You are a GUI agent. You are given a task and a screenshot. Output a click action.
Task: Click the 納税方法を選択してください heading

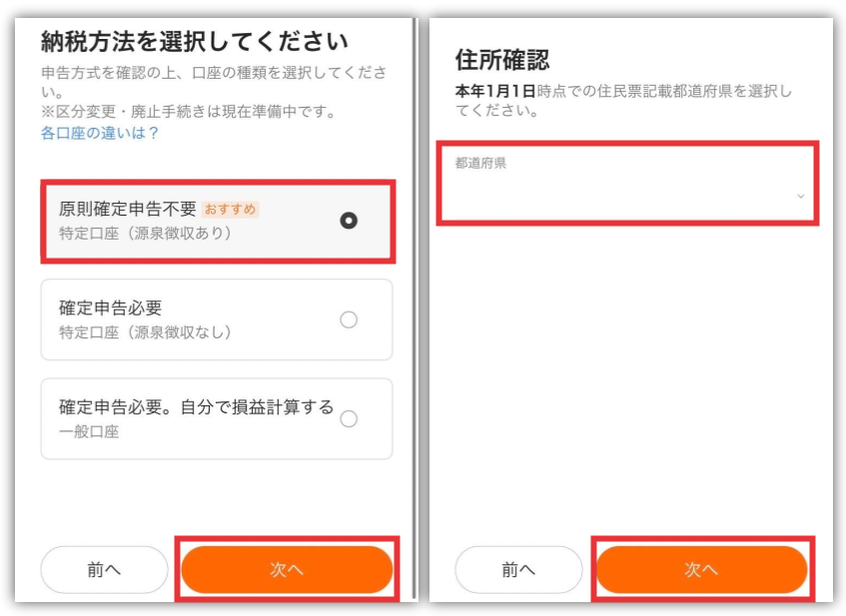195,42
